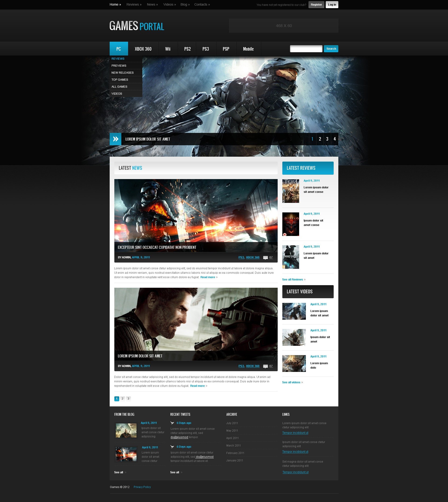Open the Games Portal logo
This screenshot has height=502, width=448.
coord(136,26)
